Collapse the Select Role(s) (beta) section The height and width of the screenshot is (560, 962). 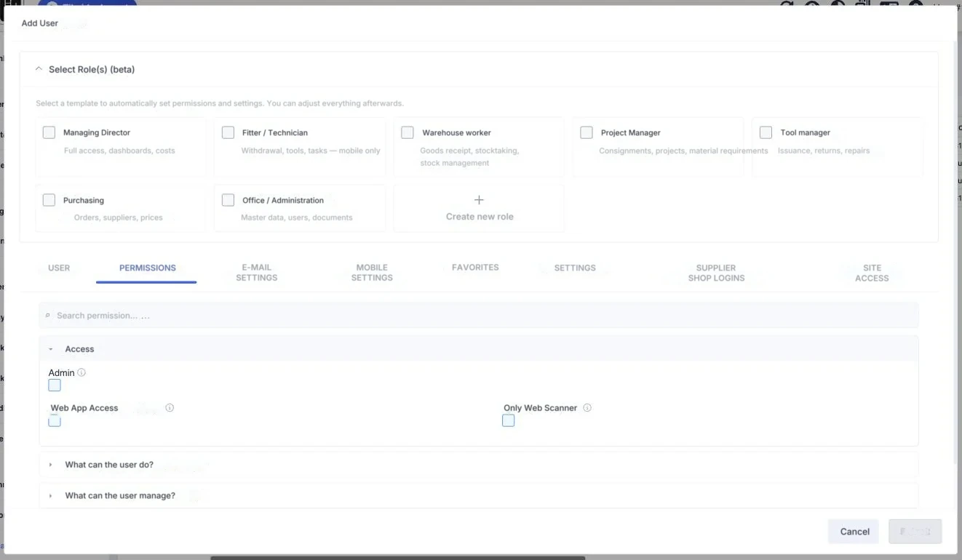pyautogui.click(x=39, y=69)
